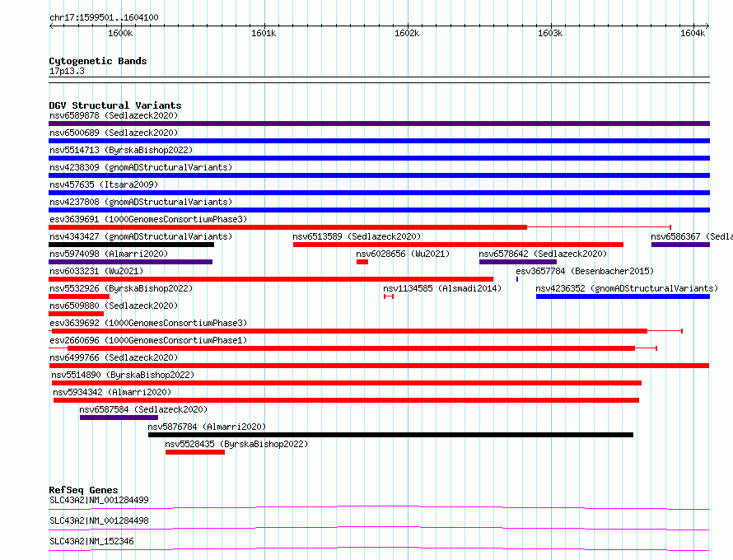Viewport: 733px width, 560px height.
Task: Open SLC43A2|NM_152346 transcript label
Action: [x=91, y=541]
